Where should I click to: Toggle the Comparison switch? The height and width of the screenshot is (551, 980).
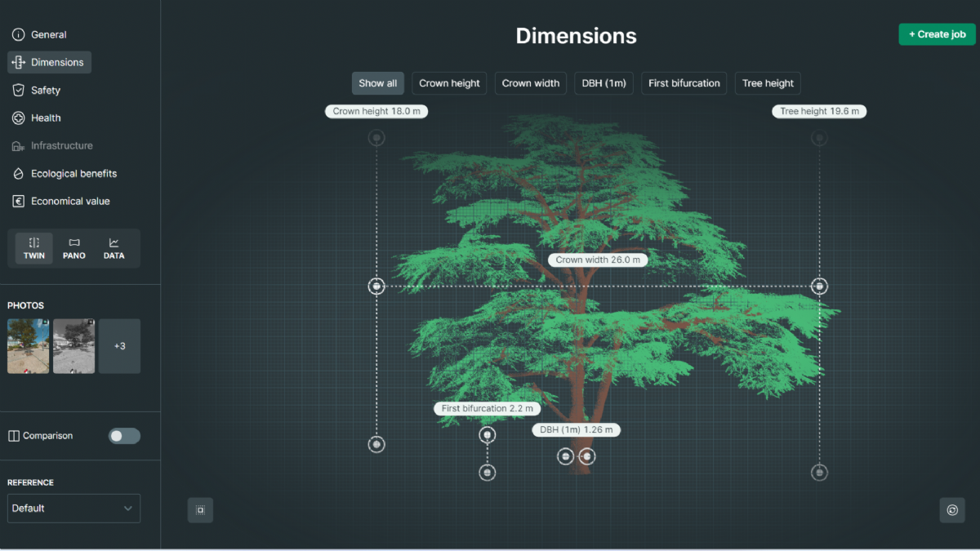(124, 436)
